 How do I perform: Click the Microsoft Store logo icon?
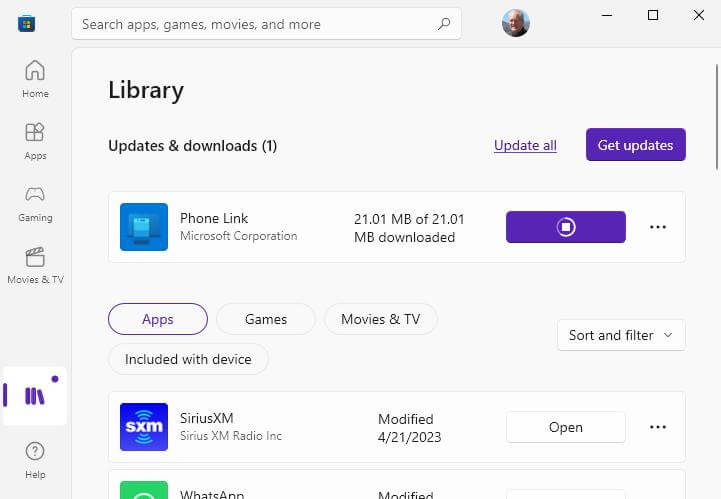pos(27,23)
